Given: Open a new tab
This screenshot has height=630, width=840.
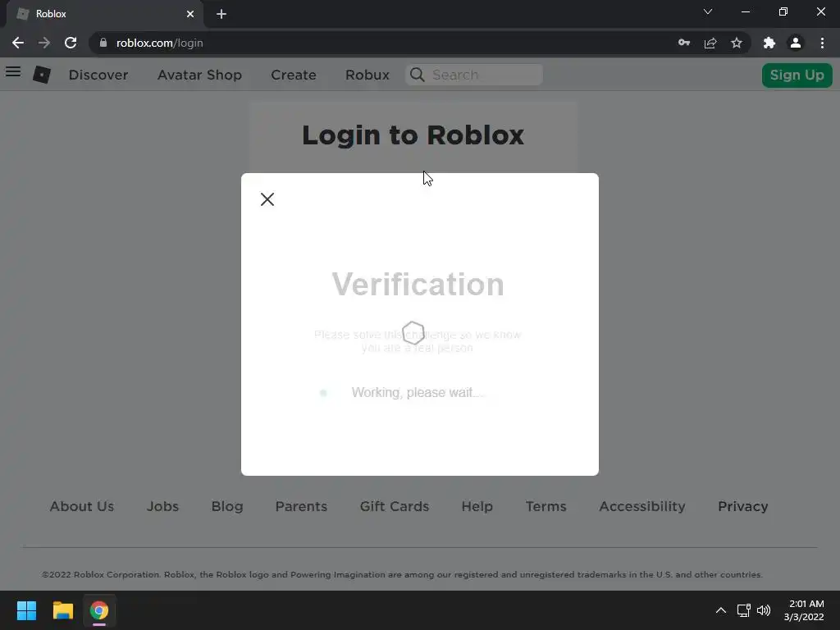Looking at the screenshot, I should pyautogui.click(x=221, y=14).
